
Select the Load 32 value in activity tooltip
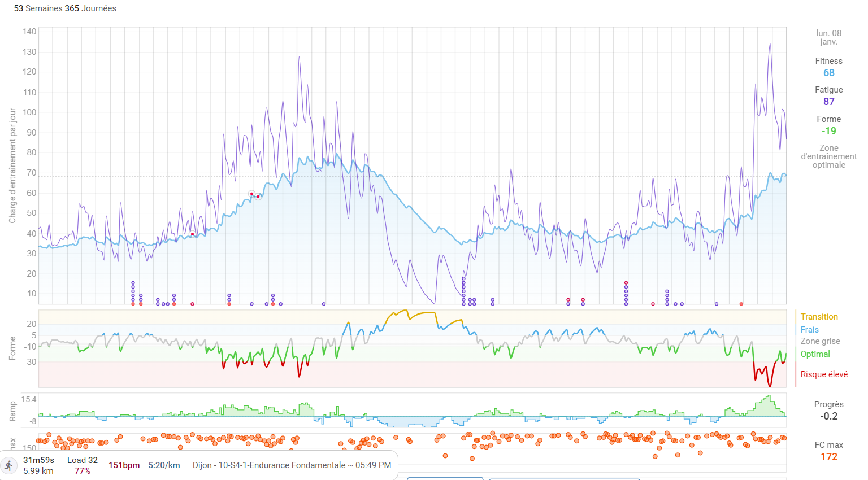click(83, 460)
